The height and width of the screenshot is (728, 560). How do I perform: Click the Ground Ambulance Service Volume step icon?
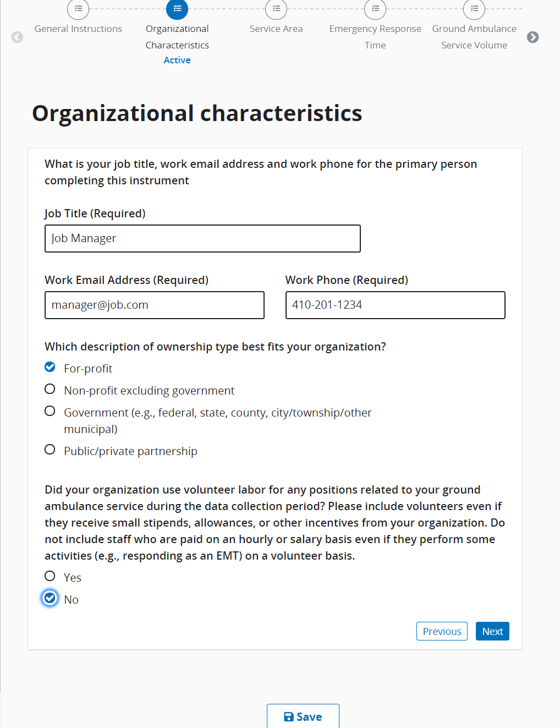[474, 9]
